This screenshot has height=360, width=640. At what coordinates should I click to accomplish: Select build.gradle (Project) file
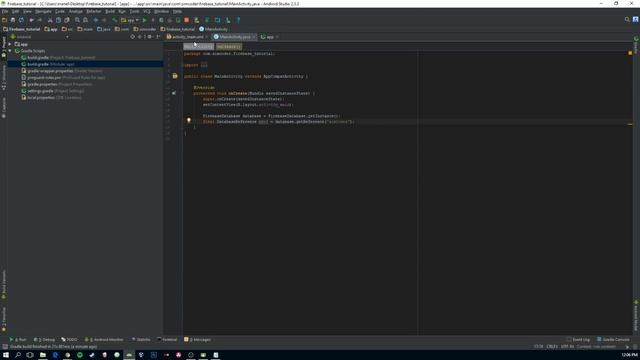pyautogui.click(x=58, y=58)
